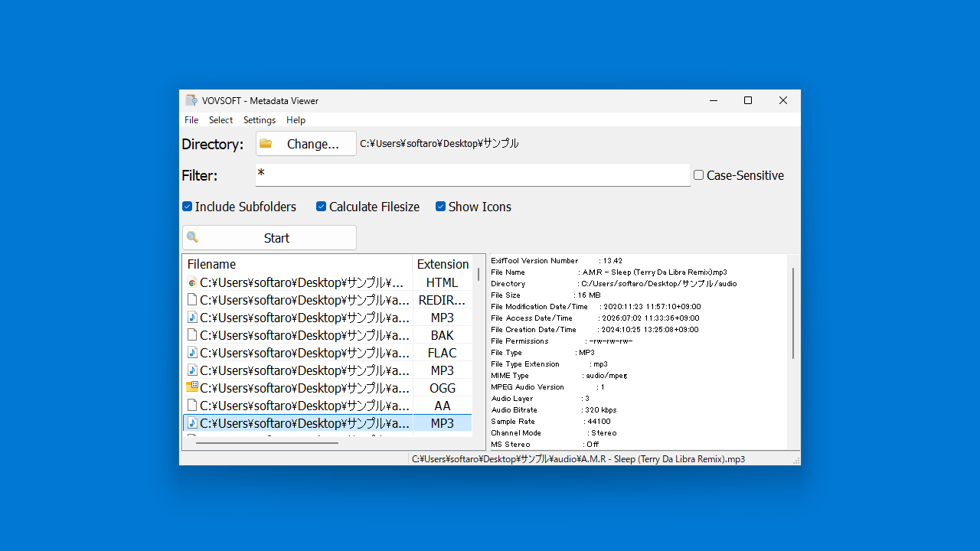The height and width of the screenshot is (551, 980).
Task: Select the FLAC extension cell
Action: (x=443, y=353)
